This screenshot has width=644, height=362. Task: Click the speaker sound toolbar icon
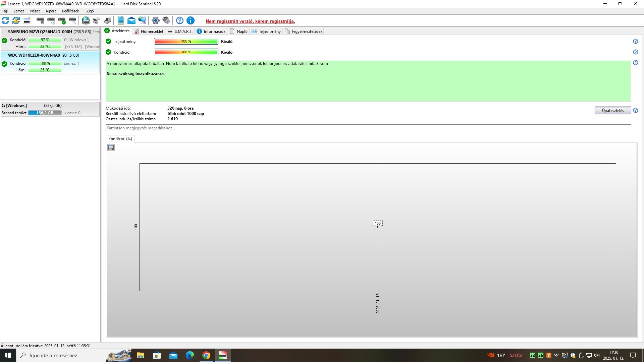pos(166,21)
